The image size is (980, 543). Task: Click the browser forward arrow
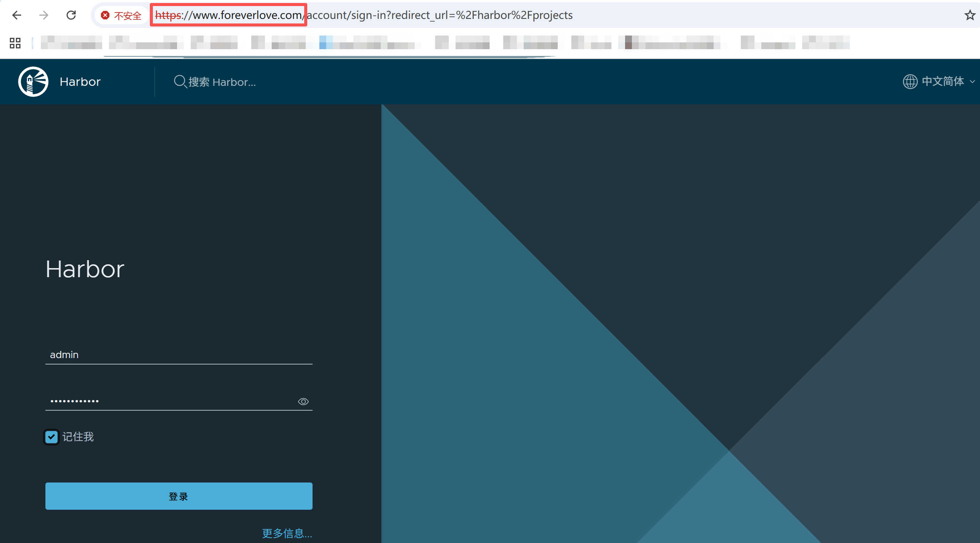point(44,15)
